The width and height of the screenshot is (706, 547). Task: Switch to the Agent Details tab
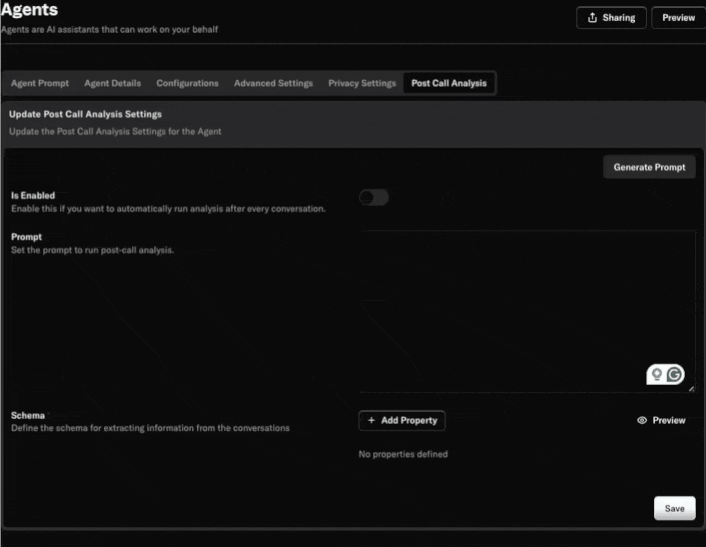click(x=113, y=83)
